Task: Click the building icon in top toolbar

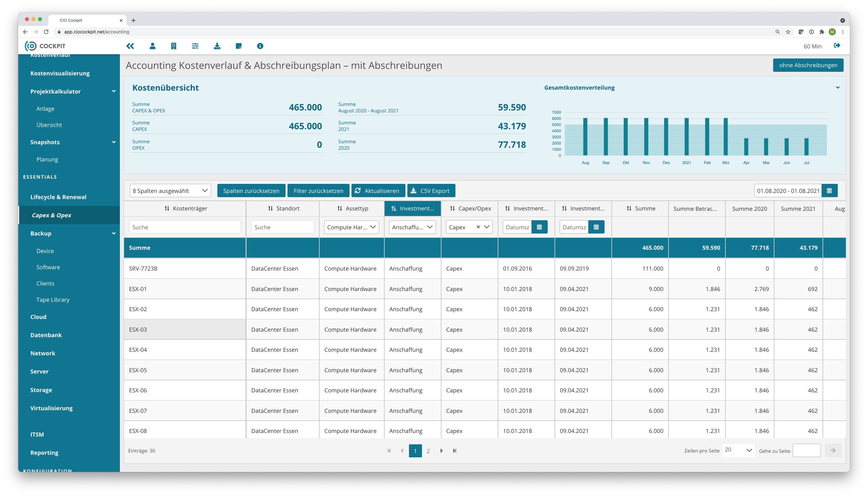Action: tap(173, 46)
